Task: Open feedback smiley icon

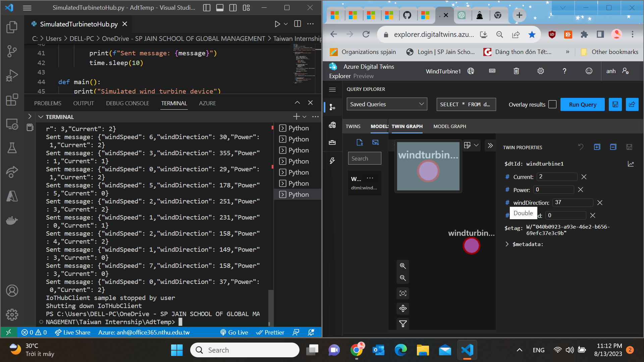Action: coord(589,71)
